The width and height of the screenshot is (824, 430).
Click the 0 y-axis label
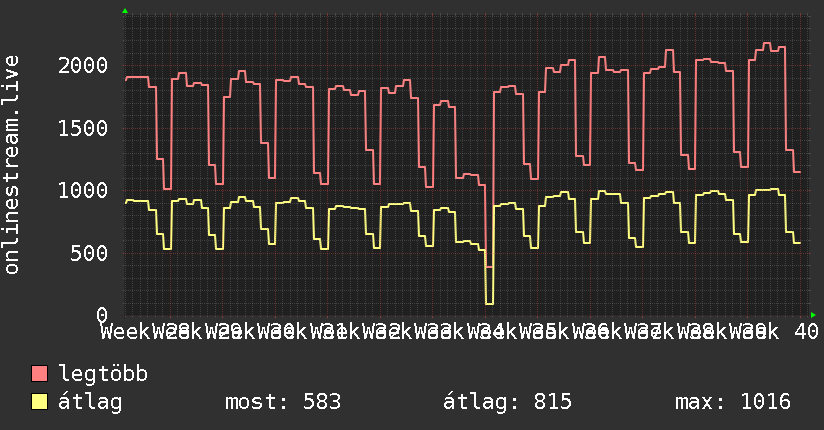pos(102,315)
